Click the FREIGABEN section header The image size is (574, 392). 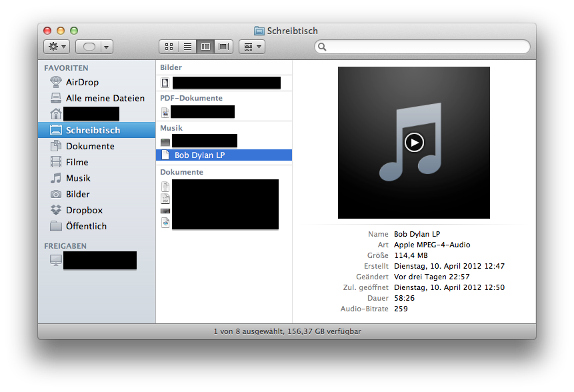[x=65, y=246]
